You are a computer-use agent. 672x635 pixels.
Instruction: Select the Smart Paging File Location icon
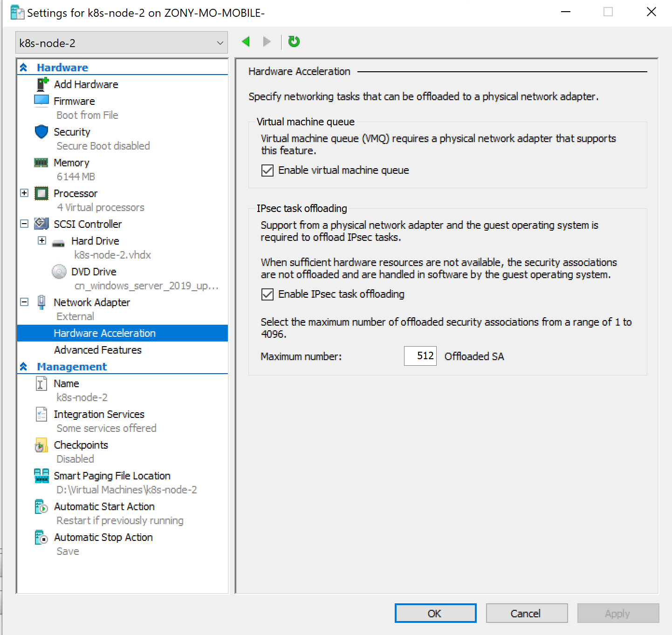click(x=41, y=476)
